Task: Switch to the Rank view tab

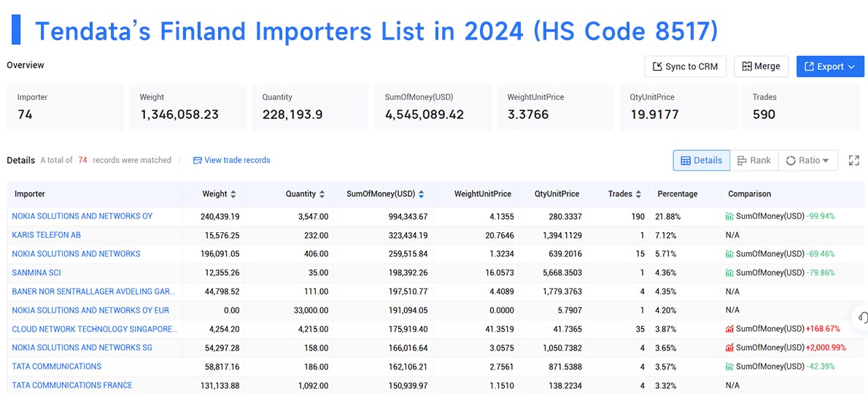Action: point(754,160)
